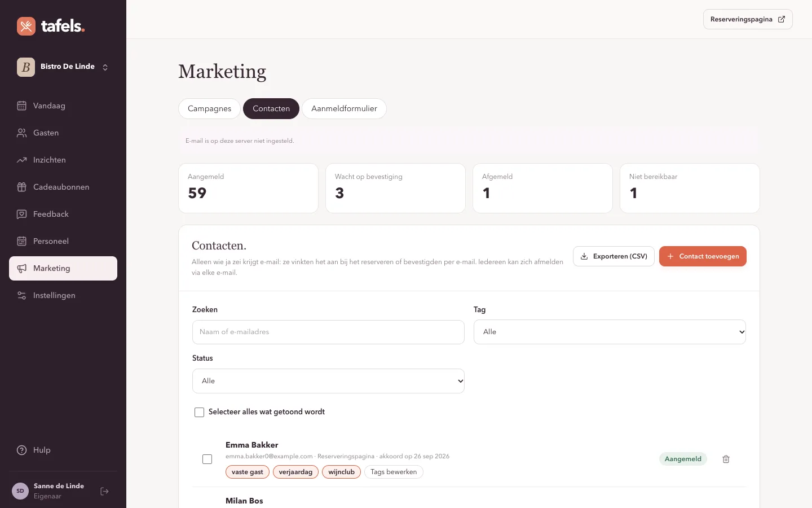Viewport: 812px width, 508px height.
Task: Click the Aangemeld status badge for Emma Bakker
Action: [683, 459]
